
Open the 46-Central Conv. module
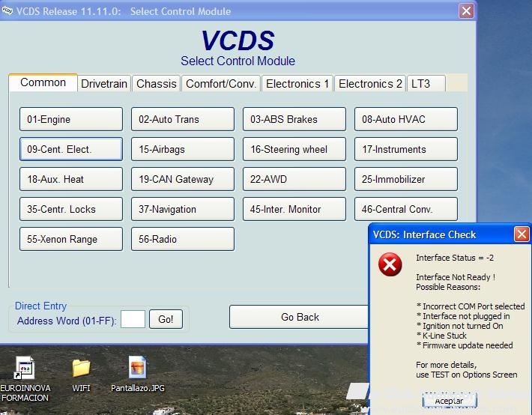tap(406, 209)
